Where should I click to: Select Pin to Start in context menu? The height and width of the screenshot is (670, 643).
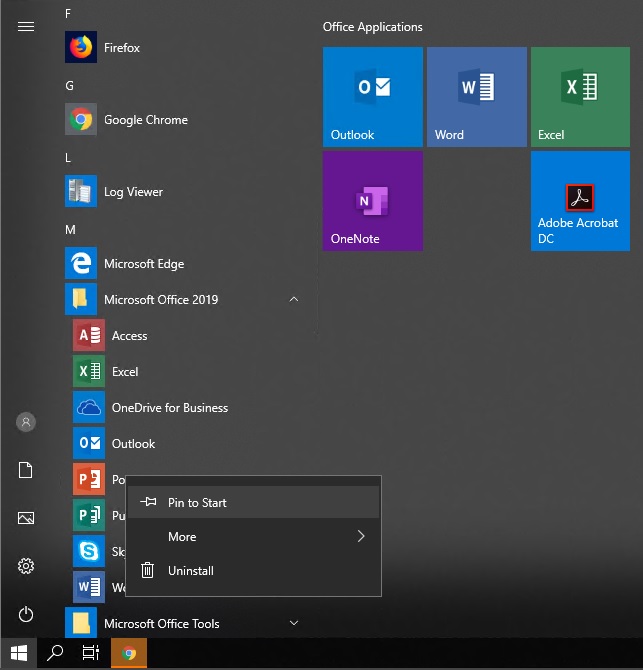[253, 502]
